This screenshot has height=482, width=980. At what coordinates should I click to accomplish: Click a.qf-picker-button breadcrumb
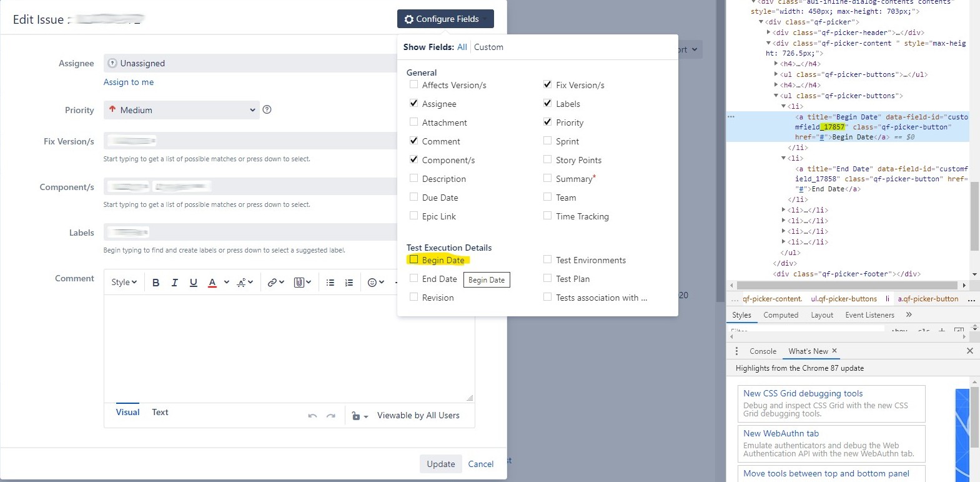click(x=928, y=299)
